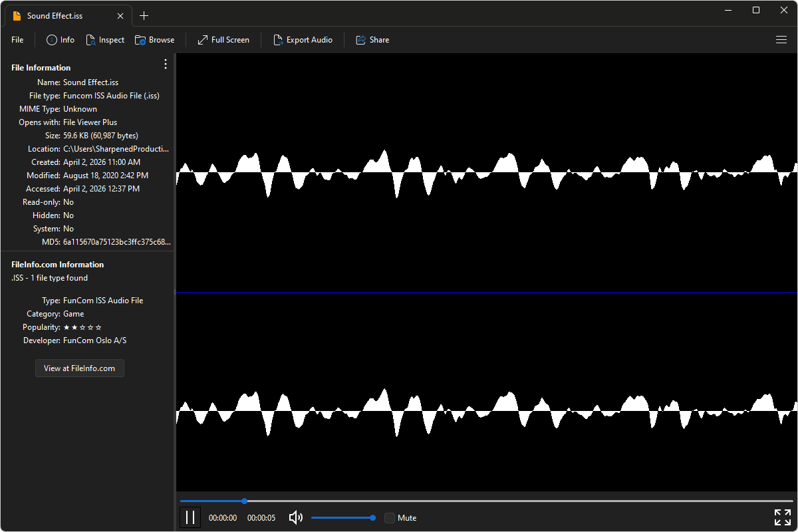798x532 pixels.
Task: Open a new tab with the plus button
Action: pyautogui.click(x=144, y=15)
